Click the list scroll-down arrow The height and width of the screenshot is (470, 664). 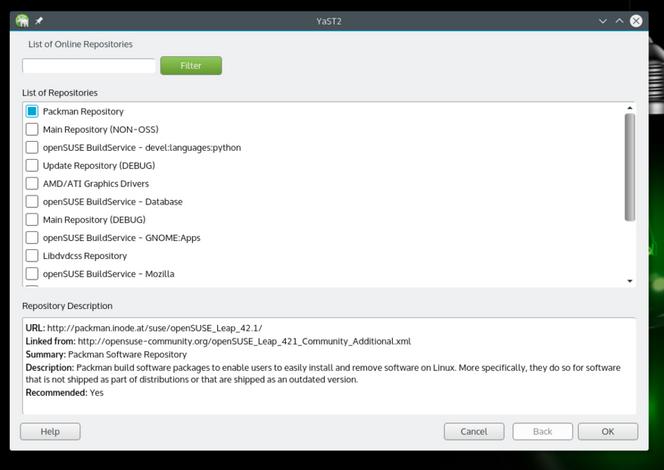coord(630,281)
